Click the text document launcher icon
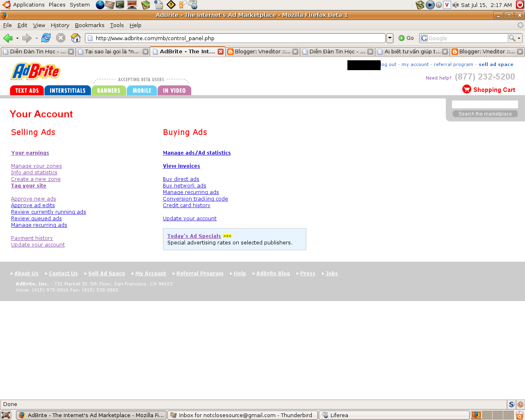525x420 pixels. point(159,5)
